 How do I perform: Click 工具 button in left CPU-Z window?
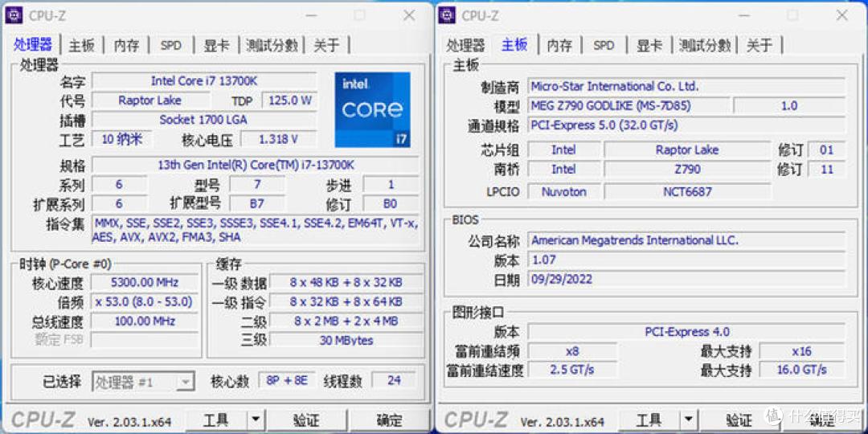(x=216, y=420)
